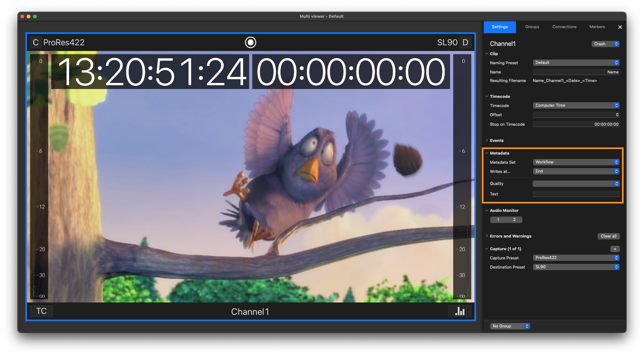Collapse the Timecode section
This screenshot has width=644, height=356.
coord(487,97)
